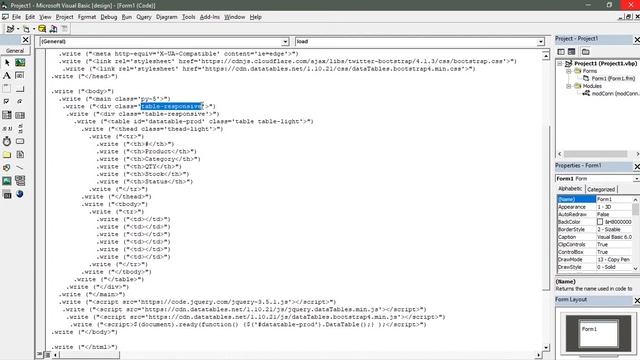The image size is (640, 360).
Task: Select the WebBrowser globe control tool
Action: pyautogui.click(x=20, y=194)
